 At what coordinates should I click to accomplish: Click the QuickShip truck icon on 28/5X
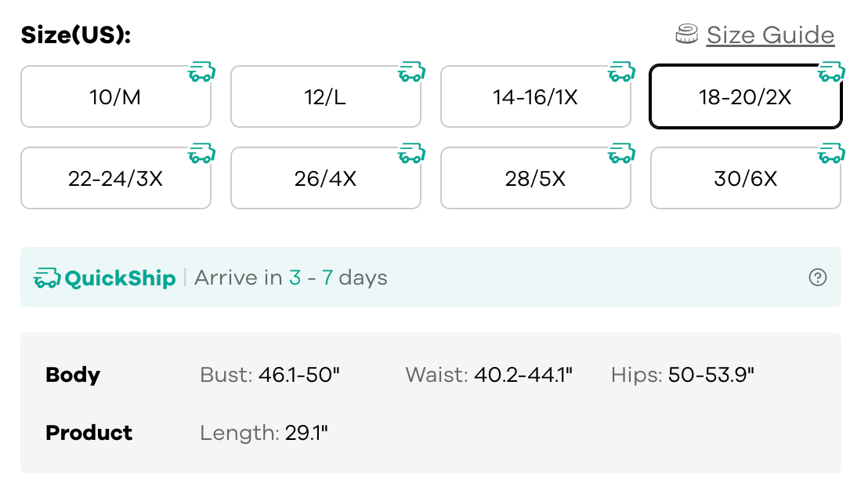[621, 154]
